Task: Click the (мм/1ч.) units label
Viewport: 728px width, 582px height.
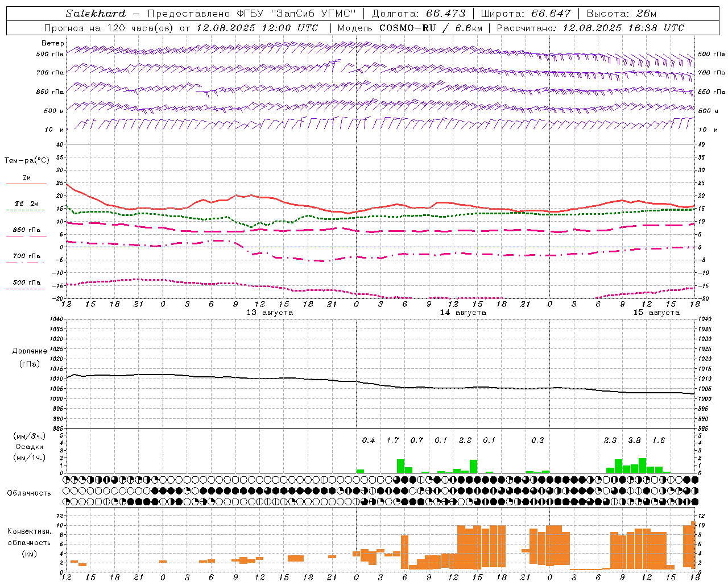Action: [29, 458]
